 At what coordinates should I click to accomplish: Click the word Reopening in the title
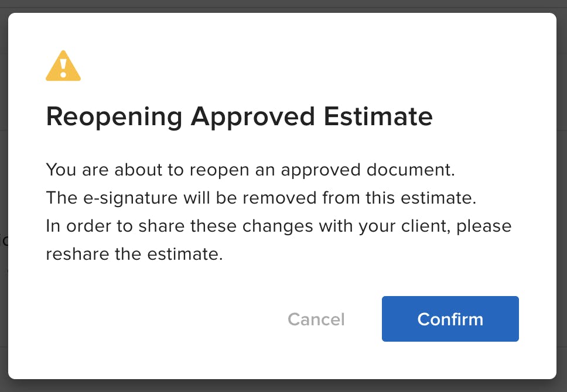(x=114, y=117)
